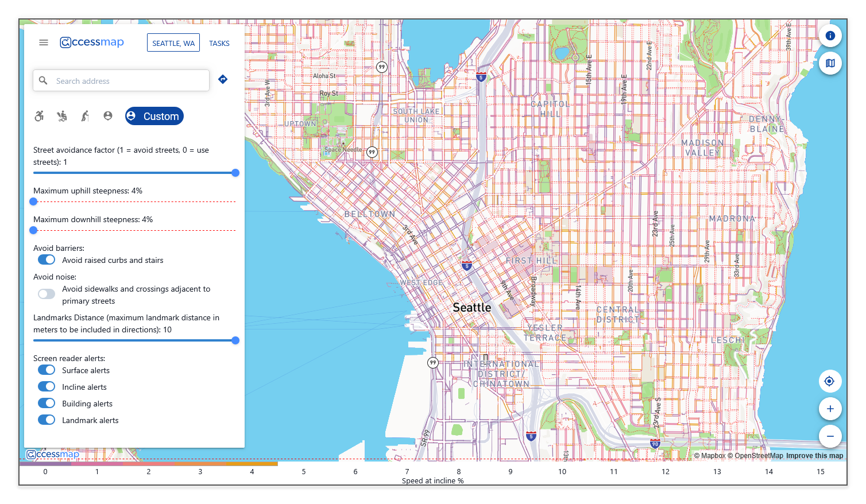Click the Improve this map link

click(x=814, y=456)
